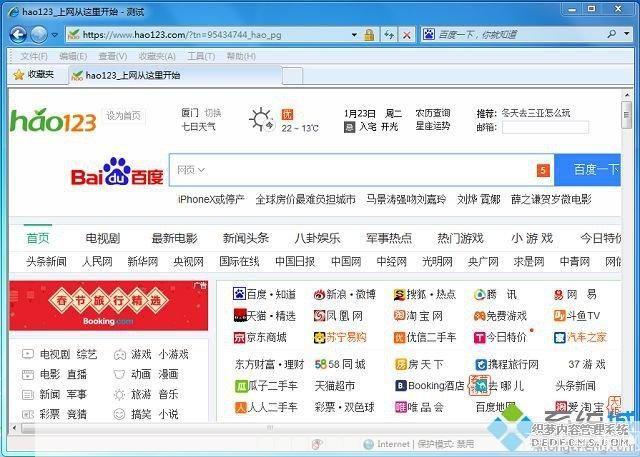Click the browser Forward arrow button
Screen dimensions: 640x457
(x=39, y=35)
